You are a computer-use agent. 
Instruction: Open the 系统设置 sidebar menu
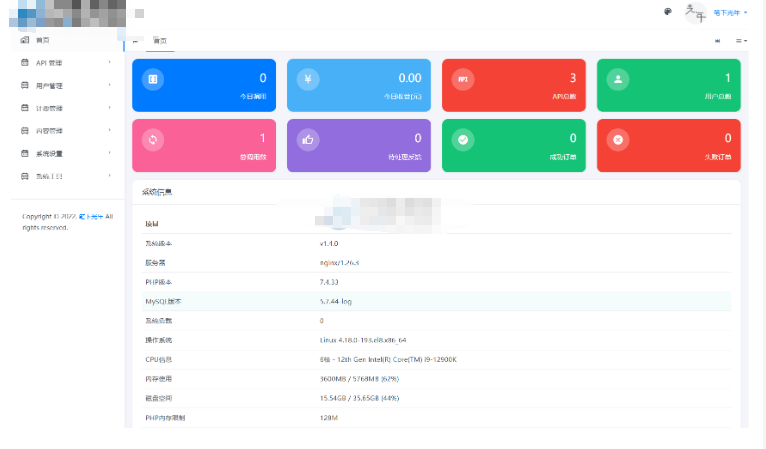click(x=67, y=153)
